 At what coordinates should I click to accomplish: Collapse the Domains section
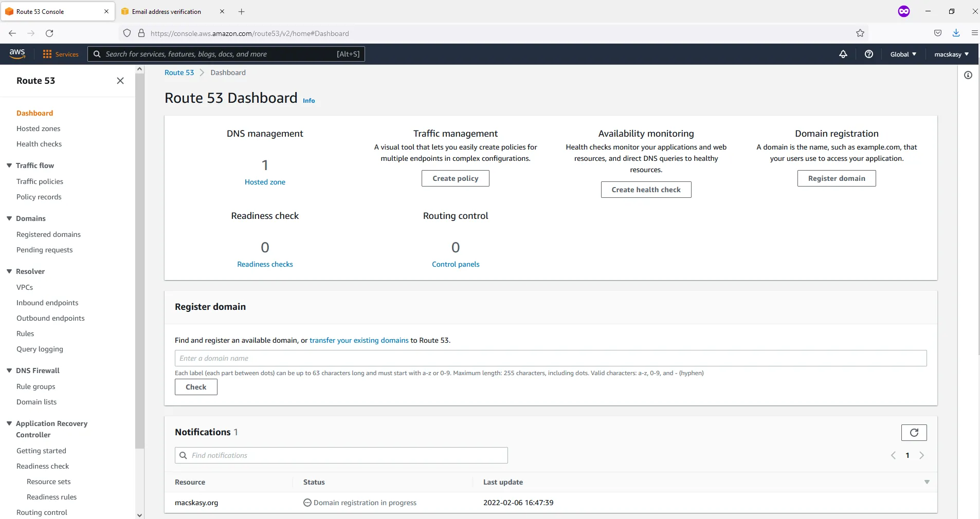[9, 218]
